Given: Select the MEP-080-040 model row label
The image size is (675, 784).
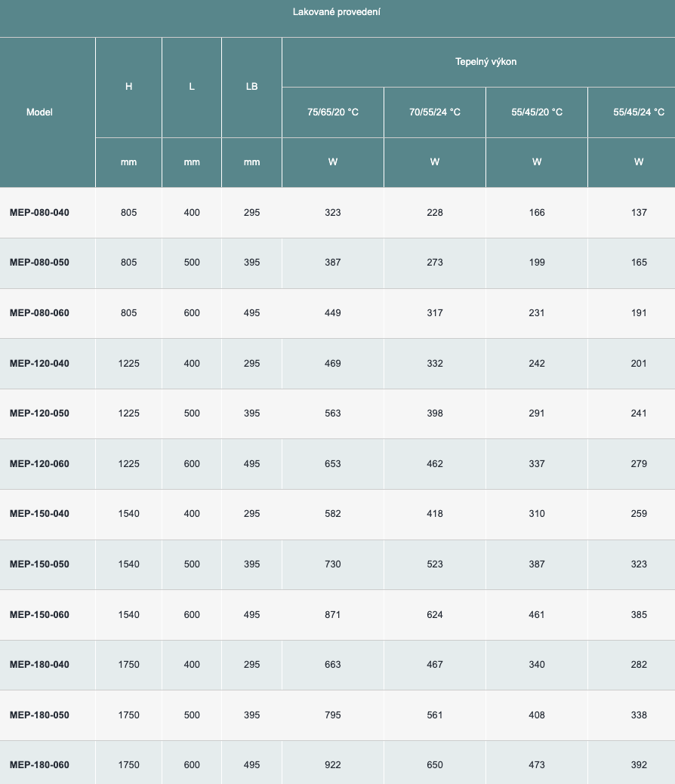Looking at the screenshot, I should tap(39, 213).
